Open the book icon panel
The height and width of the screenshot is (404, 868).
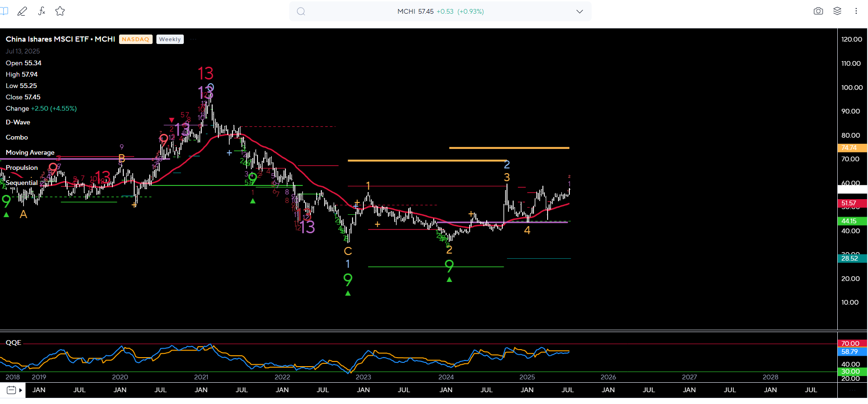[4, 11]
